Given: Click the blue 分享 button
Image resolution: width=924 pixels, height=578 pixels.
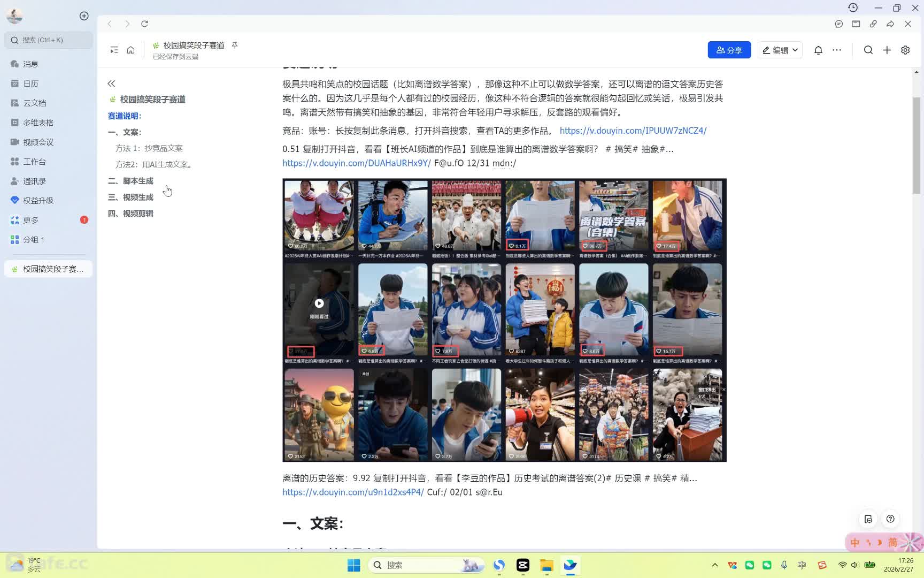Looking at the screenshot, I should (x=729, y=50).
